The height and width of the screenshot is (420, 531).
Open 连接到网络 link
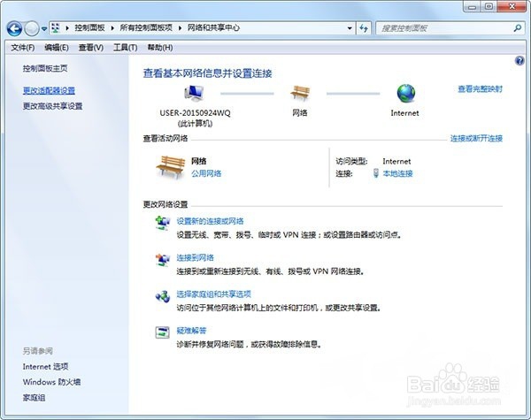pyautogui.click(x=195, y=258)
